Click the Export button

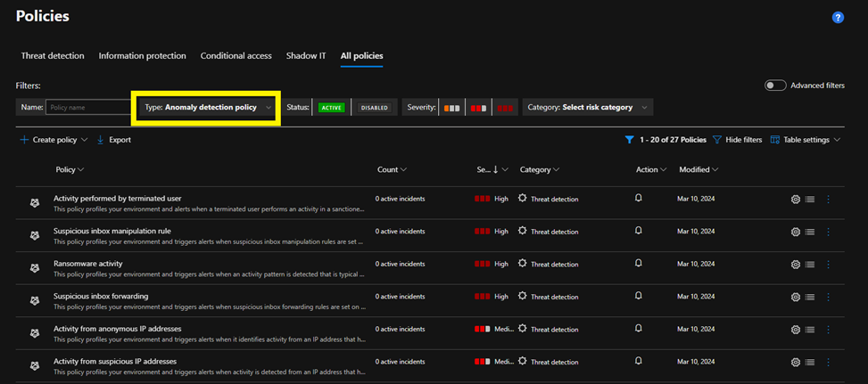point(114,140)
